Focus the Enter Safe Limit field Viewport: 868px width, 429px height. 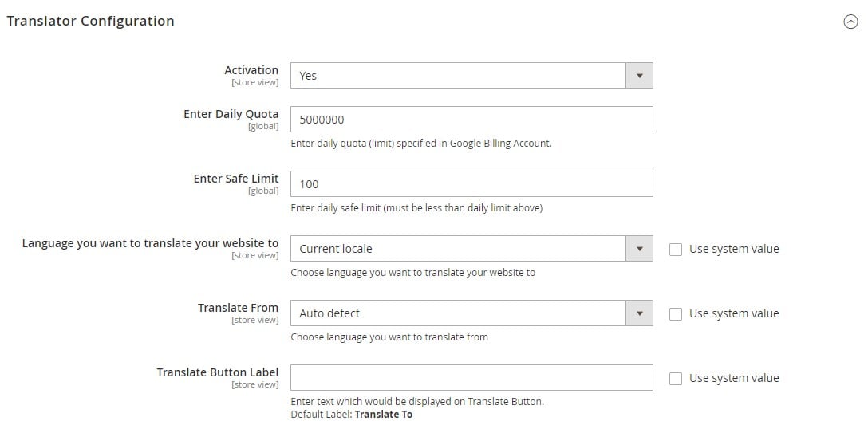coord(471,183)
